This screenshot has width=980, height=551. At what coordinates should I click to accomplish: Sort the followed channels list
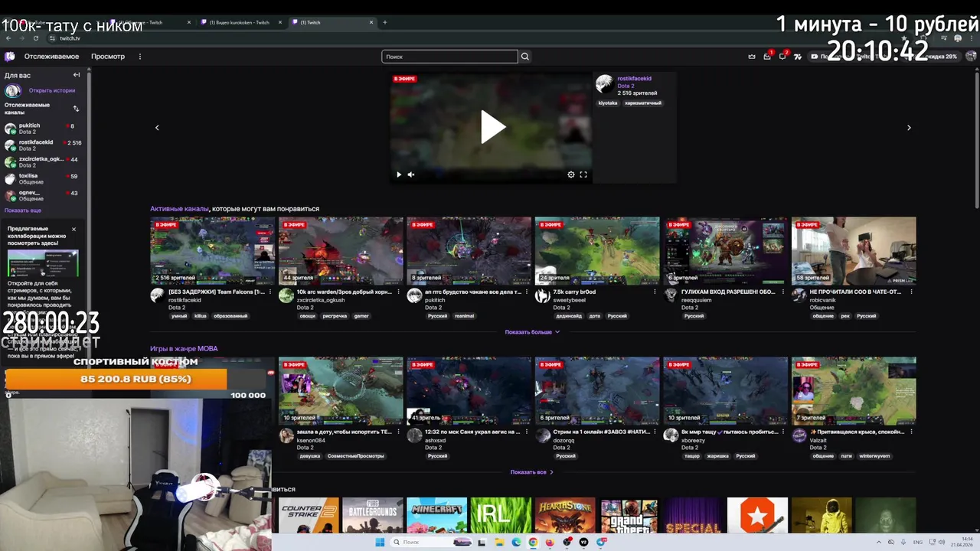76,109
